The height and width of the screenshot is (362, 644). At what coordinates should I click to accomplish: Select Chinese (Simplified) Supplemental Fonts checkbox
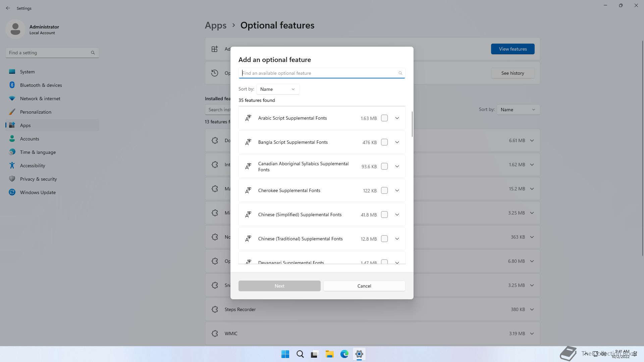(x=384, y=215)
